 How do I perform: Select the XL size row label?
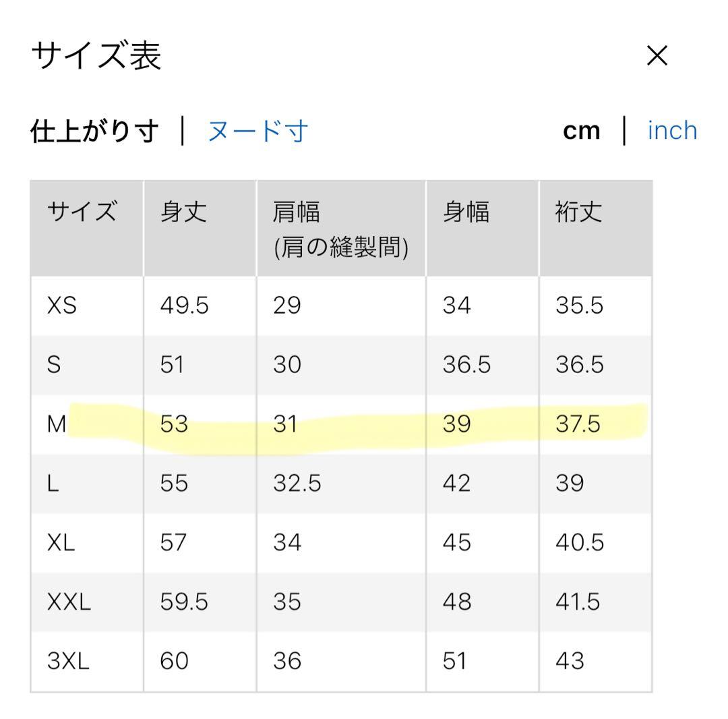click(x=61, y=542)
